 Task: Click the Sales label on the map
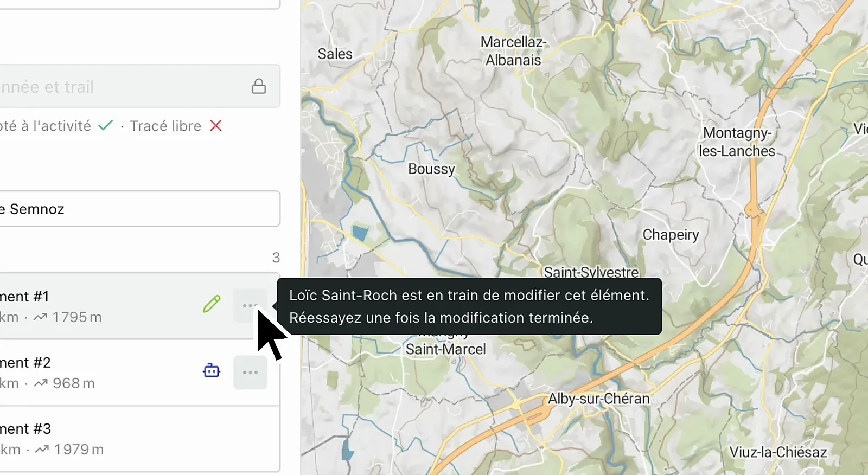[335, 54]
